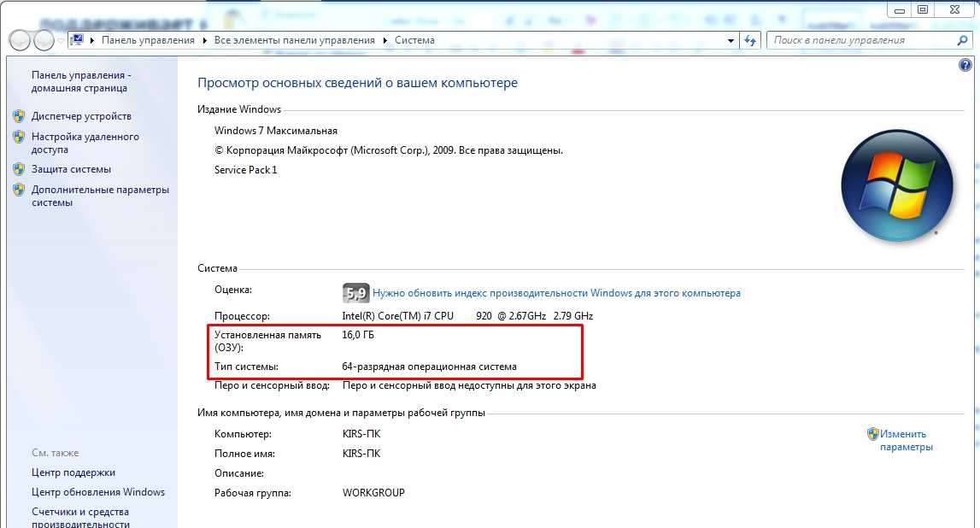The image size is (980, 528).
Task: Click the computer icon in the address bar
Action: pos(76,40)
